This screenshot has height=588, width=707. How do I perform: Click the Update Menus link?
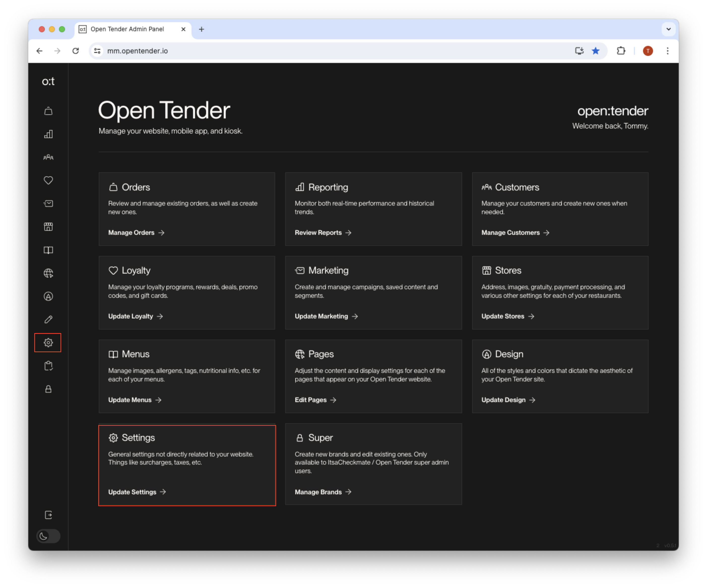pos(135,400)
